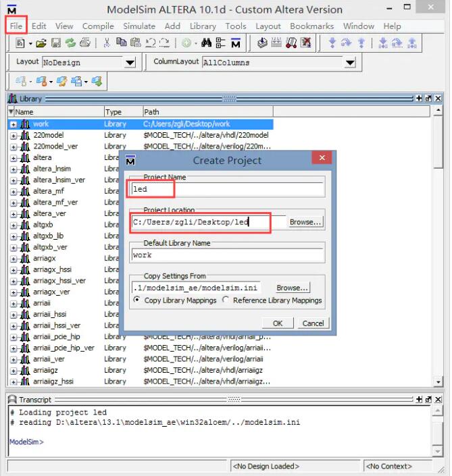Click the Collapse All tree icon
The width and height of the screenshot is (452, 476).
click(220, 43)
